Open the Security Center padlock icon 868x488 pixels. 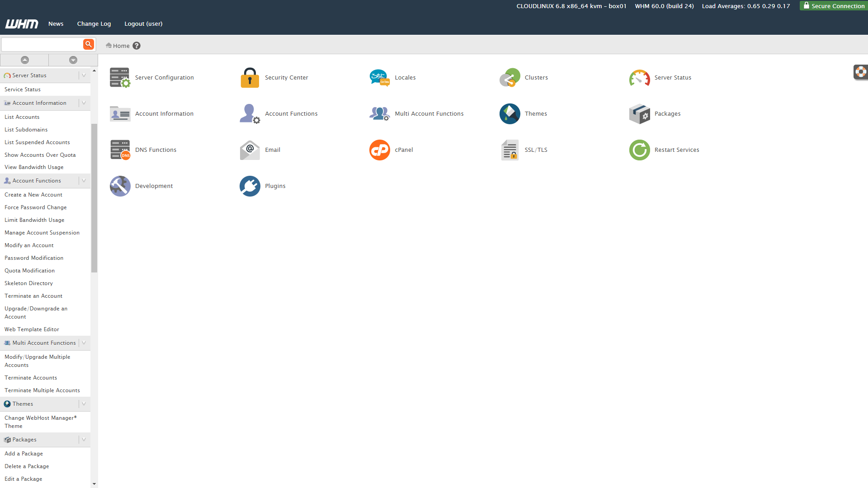[250, 78]
